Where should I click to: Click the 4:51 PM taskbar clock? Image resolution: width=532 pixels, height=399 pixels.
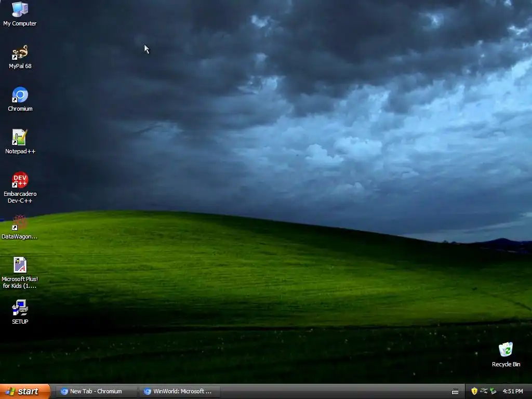513,391
